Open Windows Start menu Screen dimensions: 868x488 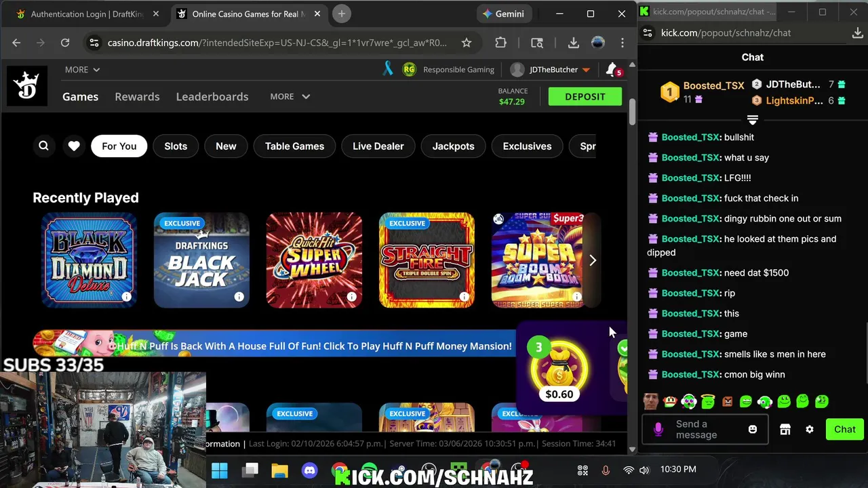click(x=220, y=470)
